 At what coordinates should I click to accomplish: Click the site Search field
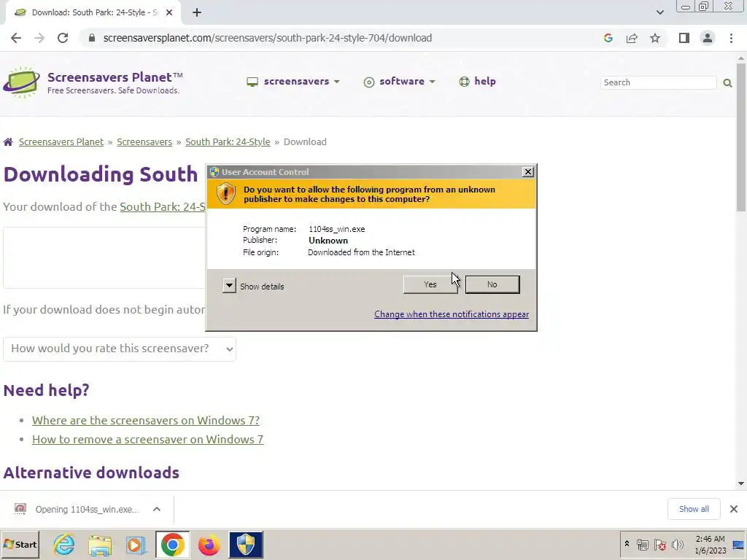(659, 82)
